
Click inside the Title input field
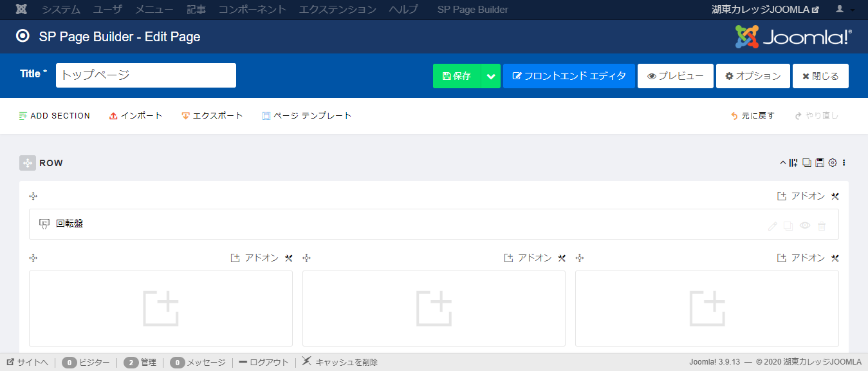(145, 75)
